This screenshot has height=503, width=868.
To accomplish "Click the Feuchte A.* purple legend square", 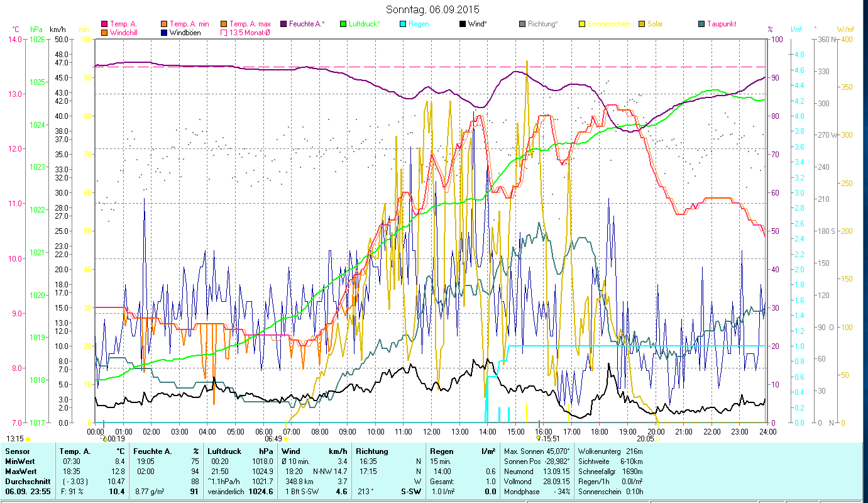I will tap(283, 24).
